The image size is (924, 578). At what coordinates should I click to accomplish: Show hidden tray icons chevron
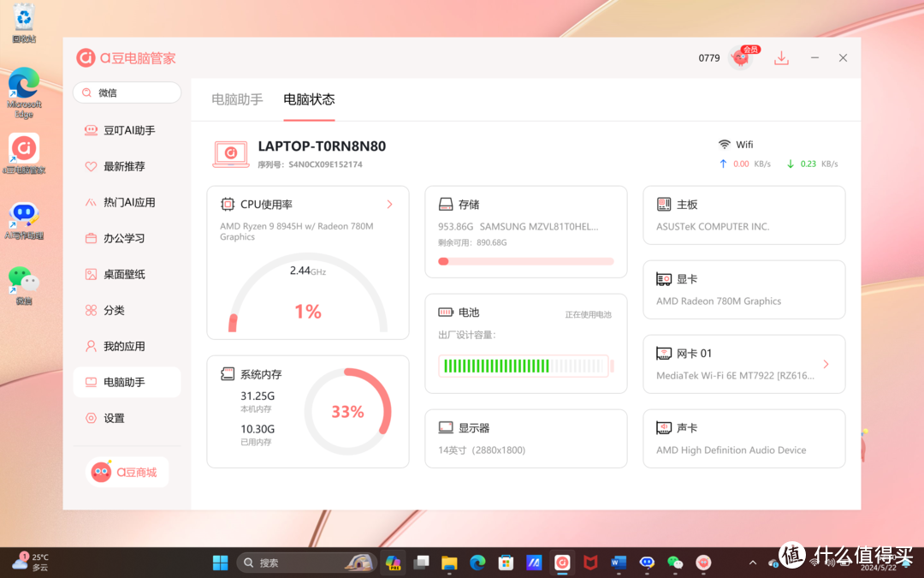[753, 563]
